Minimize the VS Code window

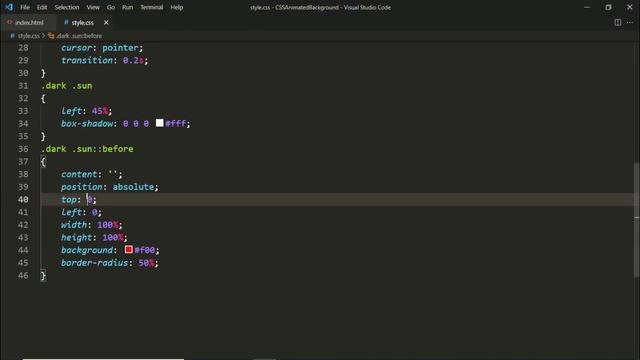click(587, 7)
